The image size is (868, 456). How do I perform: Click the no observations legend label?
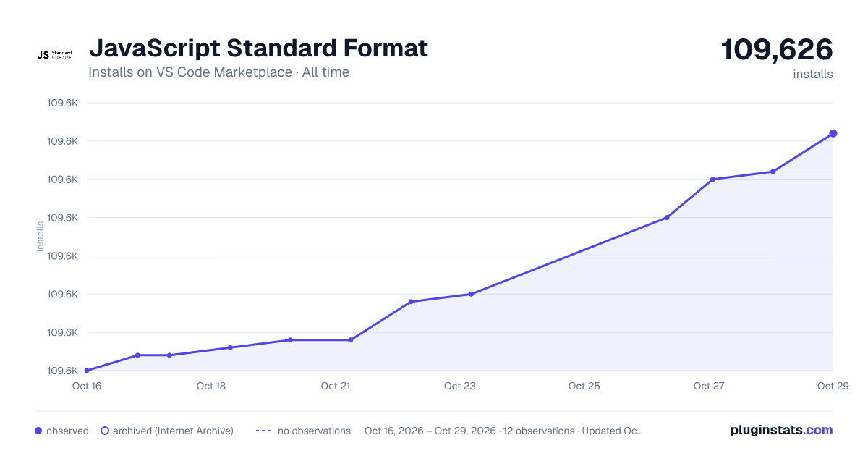click(x=314, y=431)
